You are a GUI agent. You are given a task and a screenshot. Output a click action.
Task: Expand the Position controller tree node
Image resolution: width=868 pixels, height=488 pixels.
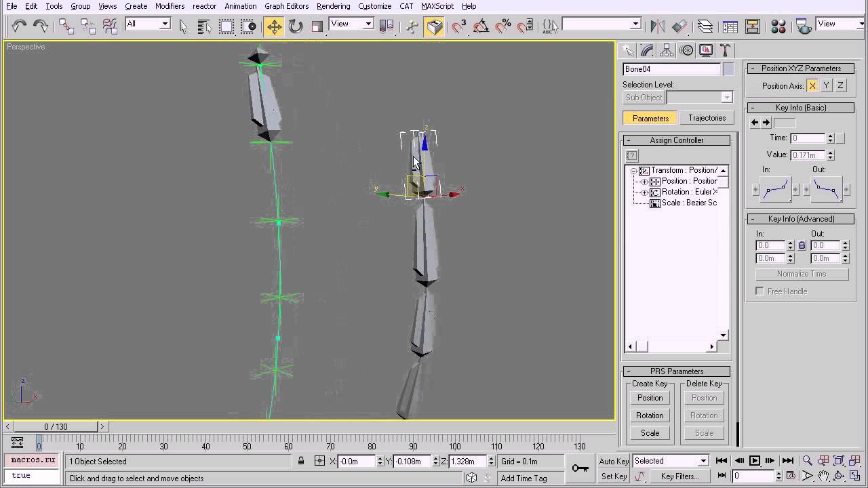click(644, 182)
